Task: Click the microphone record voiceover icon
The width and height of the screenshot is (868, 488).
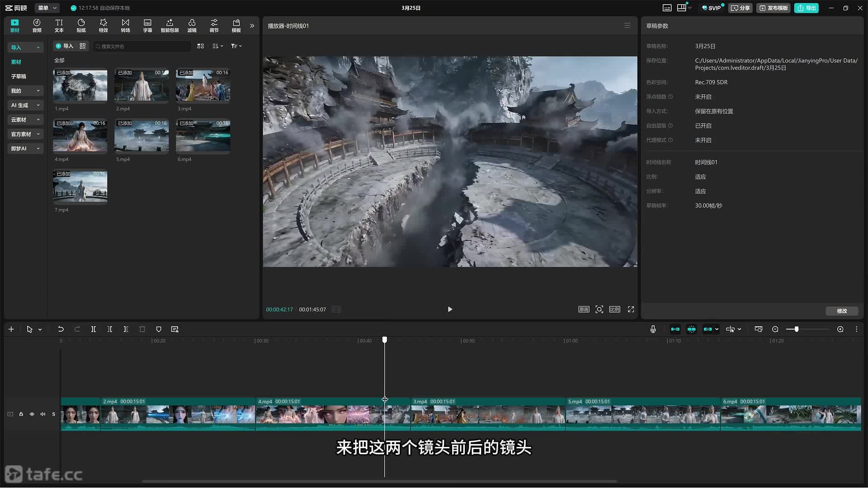Action: [x=653, y=329]
